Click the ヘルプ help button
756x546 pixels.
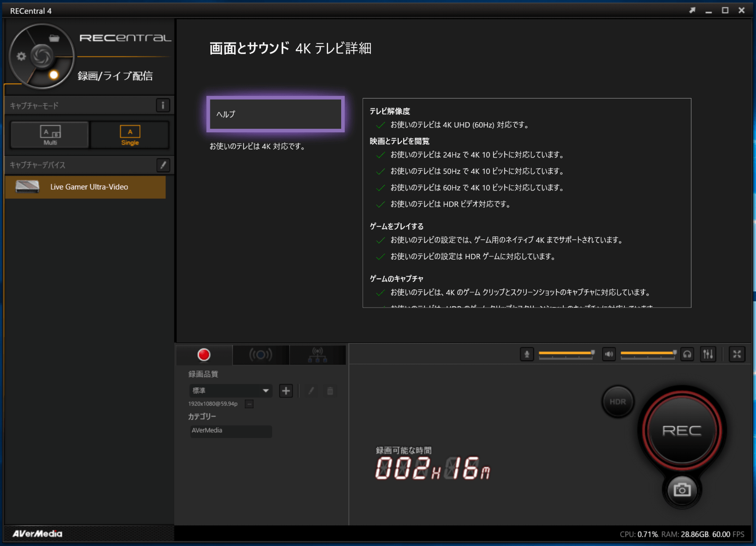tap(276, 114)
